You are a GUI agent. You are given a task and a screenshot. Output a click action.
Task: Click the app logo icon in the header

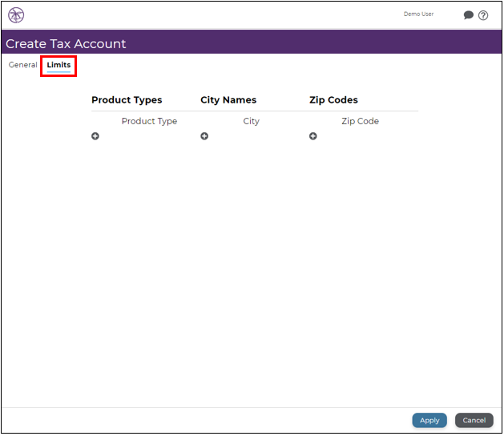point(16,15)
